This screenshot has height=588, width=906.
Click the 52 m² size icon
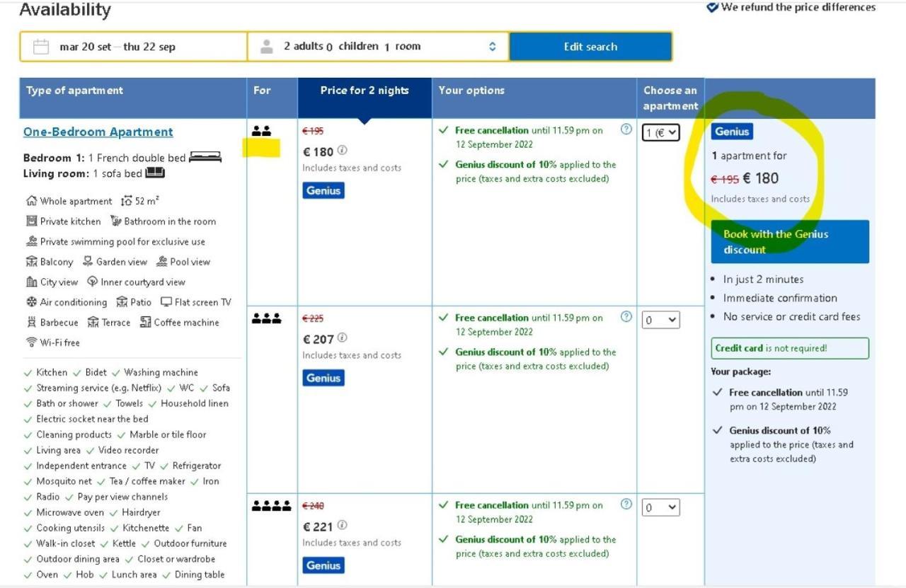click(127, 201)
